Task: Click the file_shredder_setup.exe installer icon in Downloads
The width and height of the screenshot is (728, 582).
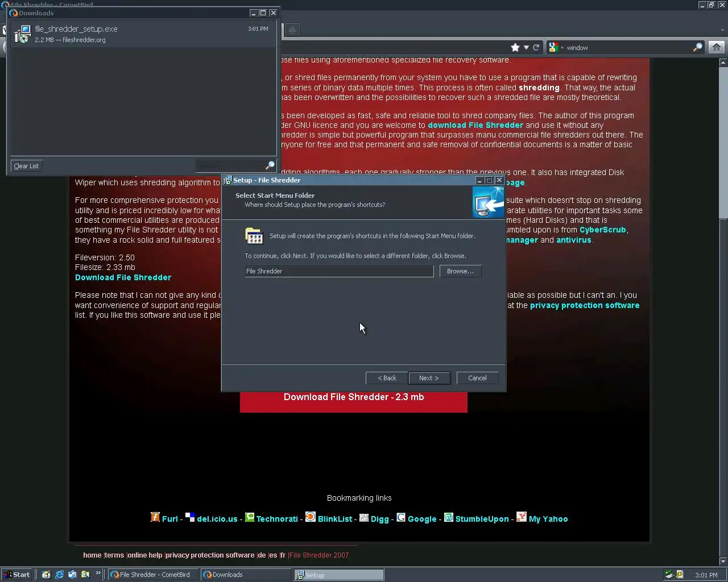Action: coord(22,34)
